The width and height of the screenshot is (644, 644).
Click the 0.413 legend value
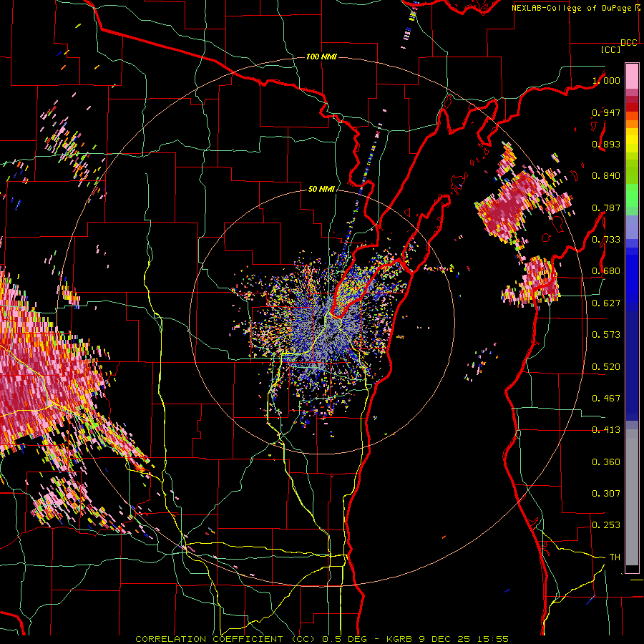click(606, 430)
